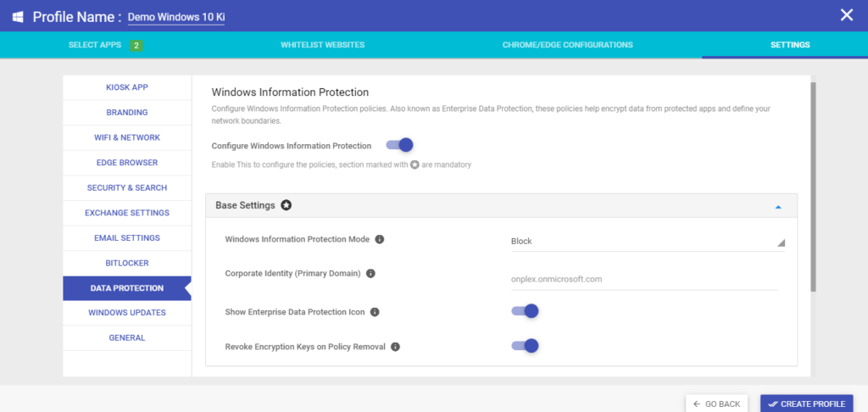This screenshot has height=412, width=868.
Task: Close the profile editor with the X icon
Action: point(847,15)
